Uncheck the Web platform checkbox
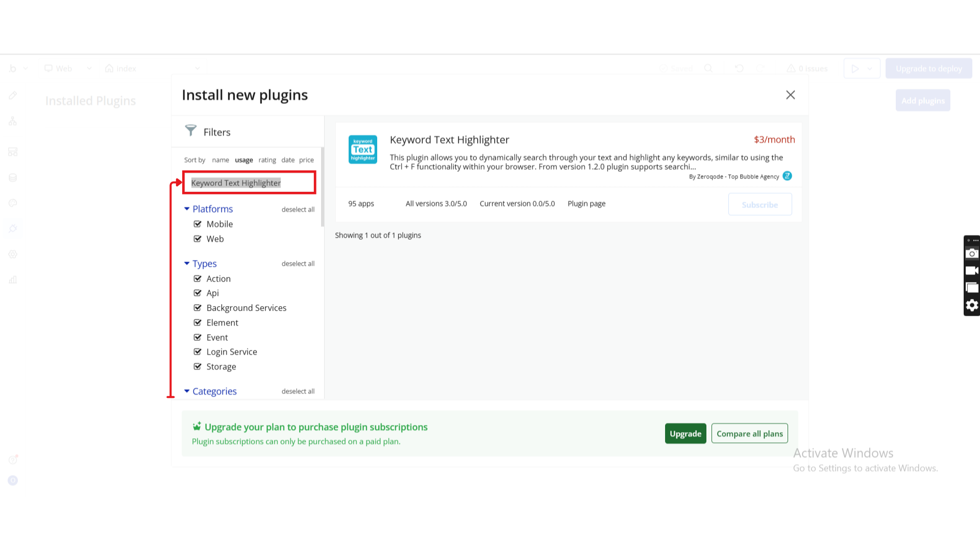The height and width of the screenshot is (551, 980). [198, 239]
